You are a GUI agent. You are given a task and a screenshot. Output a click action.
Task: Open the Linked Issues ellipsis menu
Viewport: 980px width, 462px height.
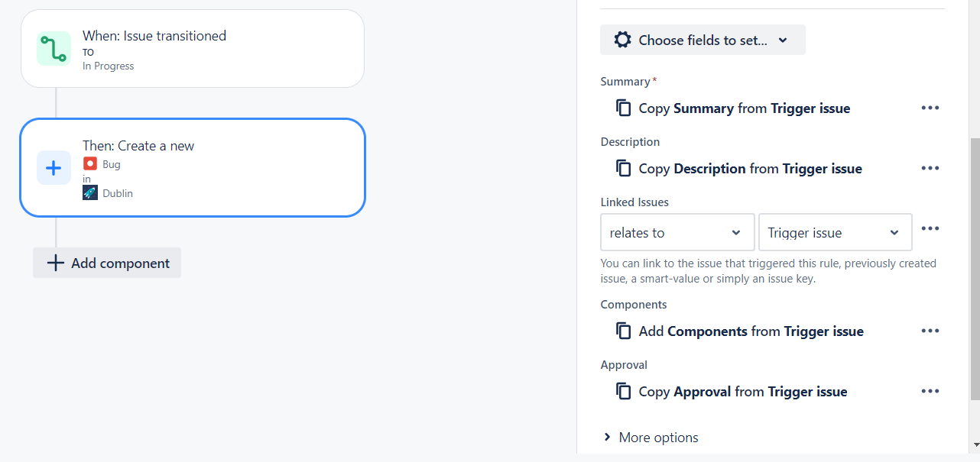[x=930, y=228]
